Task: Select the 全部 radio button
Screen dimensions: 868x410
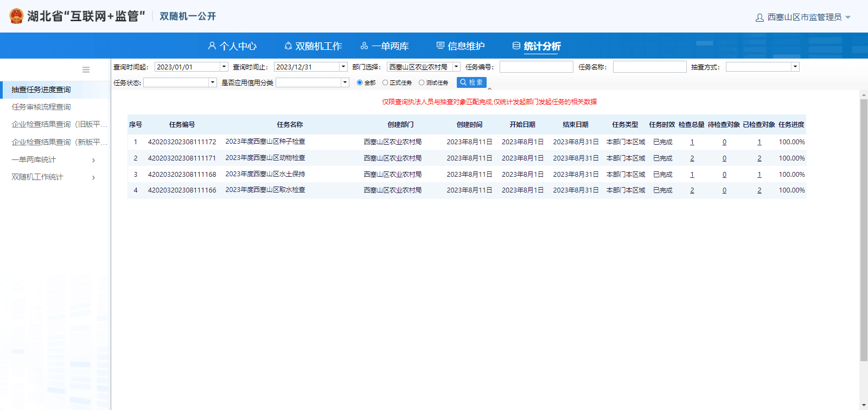Action: tap(360, 82)
